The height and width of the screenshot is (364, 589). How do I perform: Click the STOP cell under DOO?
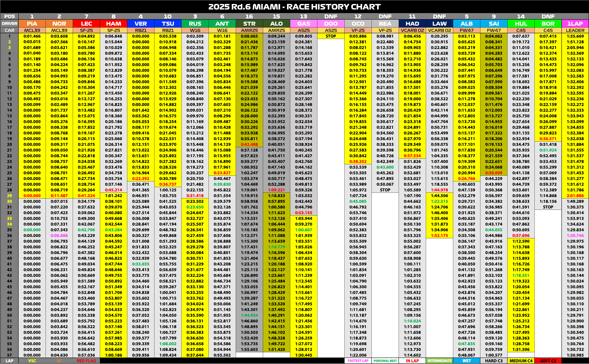click(331, 36)
